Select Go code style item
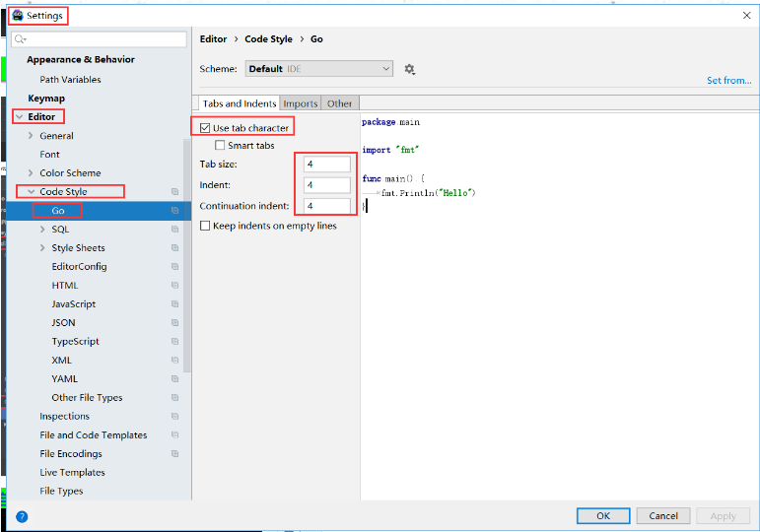The height and width of the screenshot is (532, 760). tap(58, 211)
